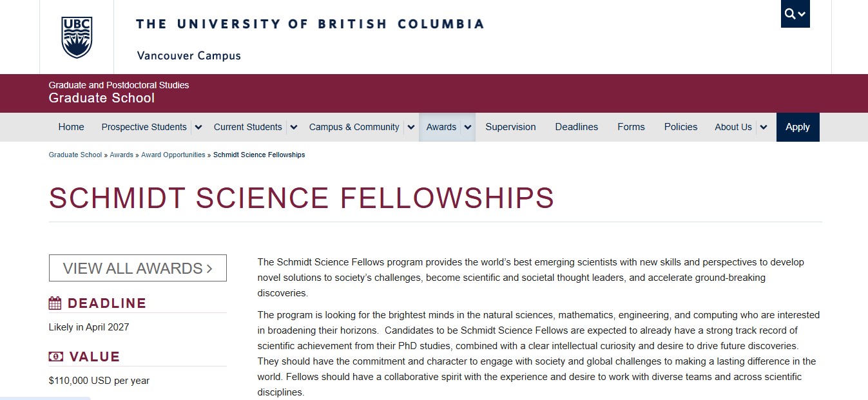Click the UBC crest logo

pos(77,37)
